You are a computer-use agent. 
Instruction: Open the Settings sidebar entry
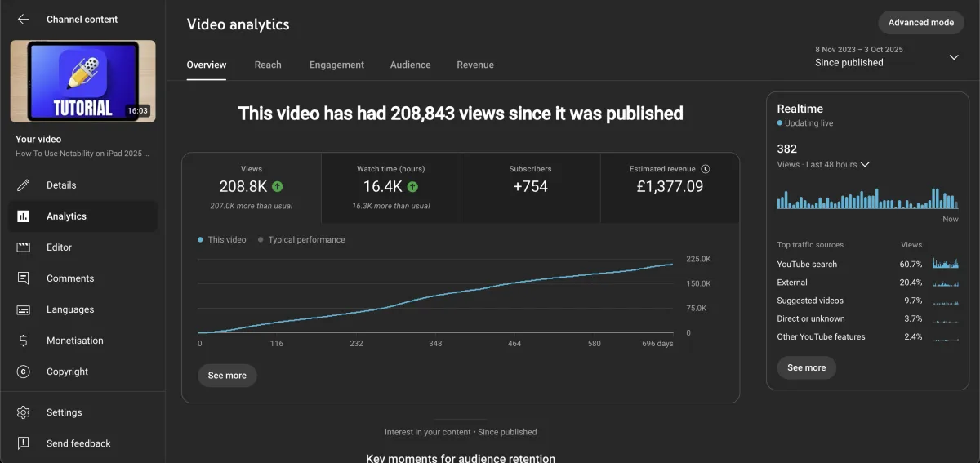pos(82,412)
